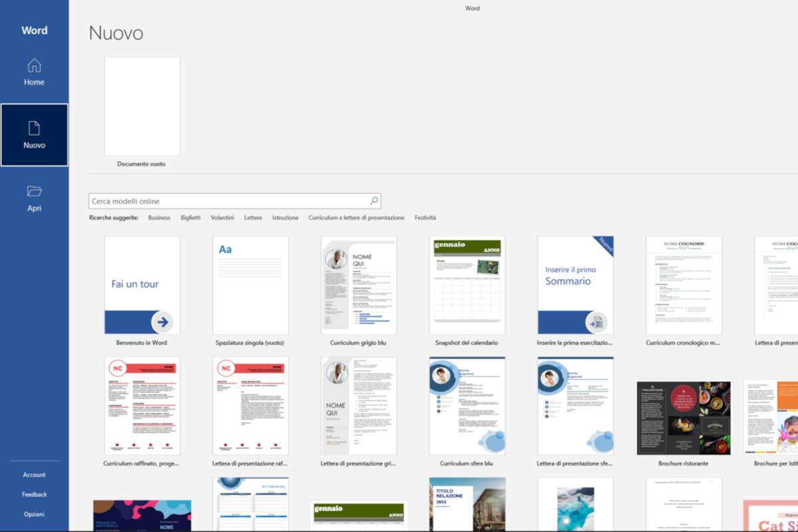Choose Curriculum raffinato template

point(142,406)
